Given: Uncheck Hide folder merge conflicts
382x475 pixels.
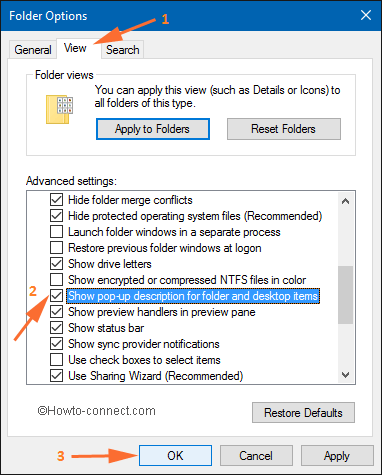Looking at the screenshot, I should [56, 200].
